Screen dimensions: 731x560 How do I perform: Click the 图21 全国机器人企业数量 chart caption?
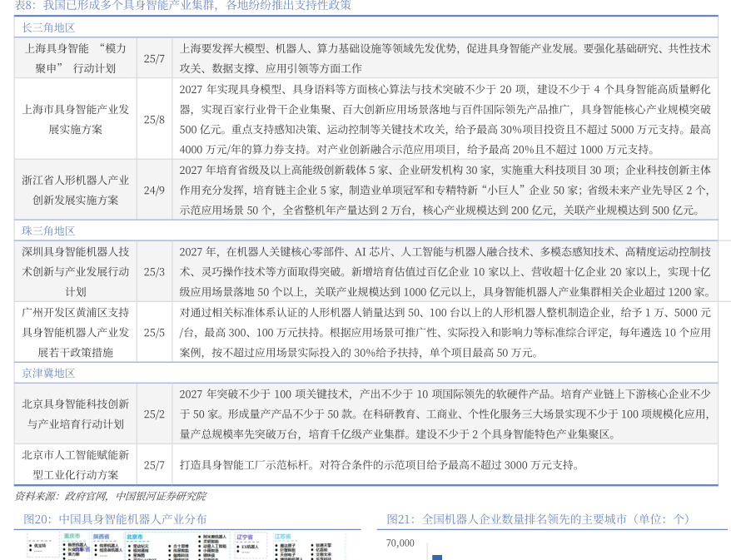click(x=539, y=518)
